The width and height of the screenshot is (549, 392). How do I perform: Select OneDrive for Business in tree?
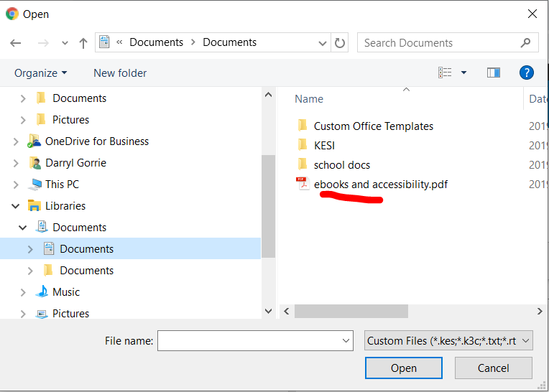coord(97,141)
